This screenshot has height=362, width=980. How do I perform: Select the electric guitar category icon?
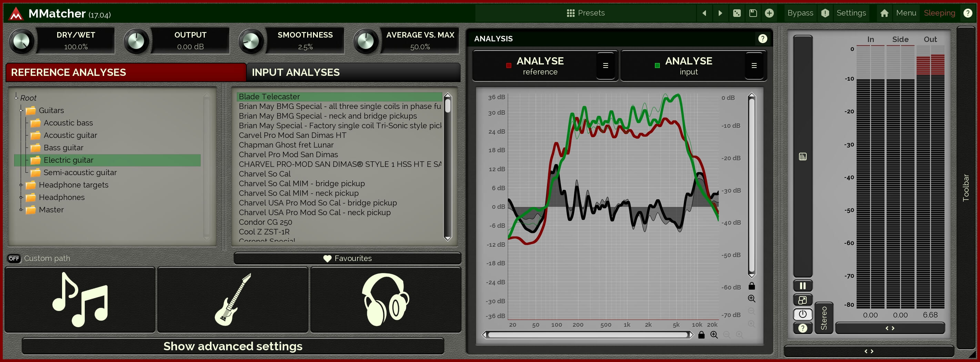coord(232,300)
